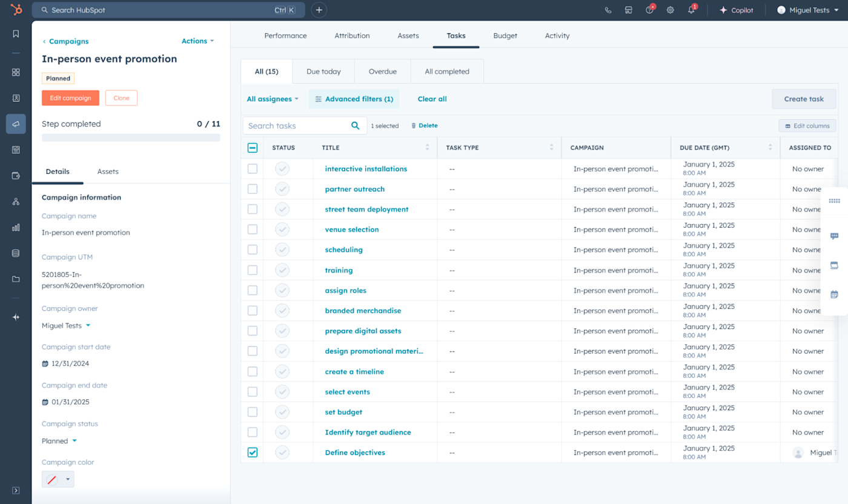Image resolution: width=848 pixels, height=504 pixels.
Task: Open the Marketplace store icon
Action: click(x=629, y=10)
